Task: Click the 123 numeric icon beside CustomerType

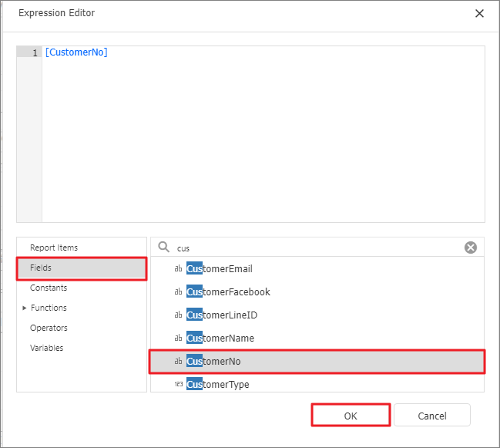Action: pos(179,384)
